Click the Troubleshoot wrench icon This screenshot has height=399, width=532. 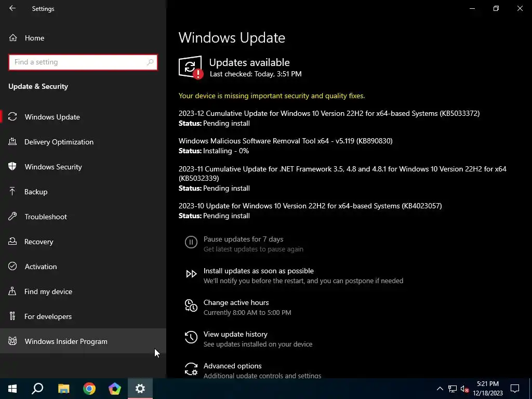click(x=12, y=217)
